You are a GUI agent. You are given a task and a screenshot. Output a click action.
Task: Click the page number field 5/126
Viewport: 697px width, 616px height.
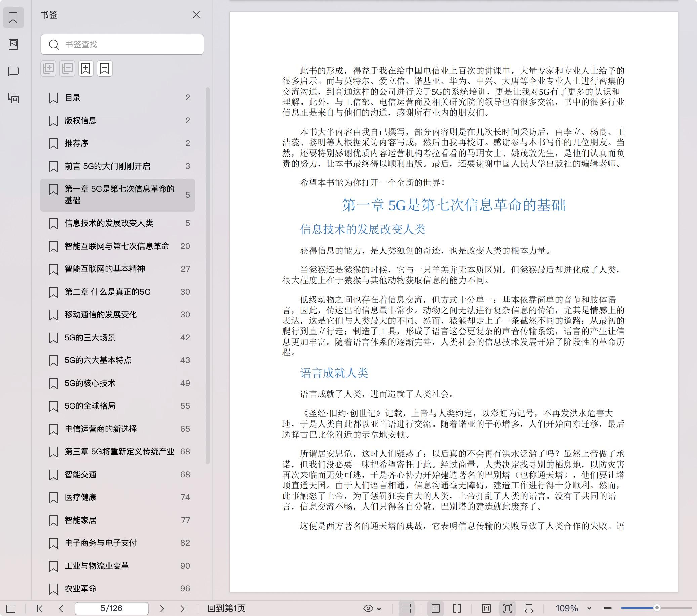click(x=112, y=608)
